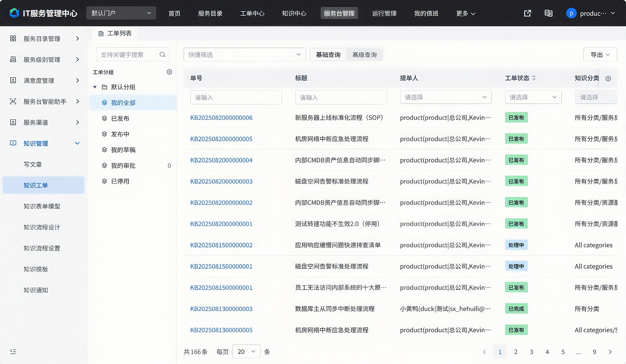The image size is (626, 364).
Task: Select 我的草稿 in work order groups
Action: 123,150
